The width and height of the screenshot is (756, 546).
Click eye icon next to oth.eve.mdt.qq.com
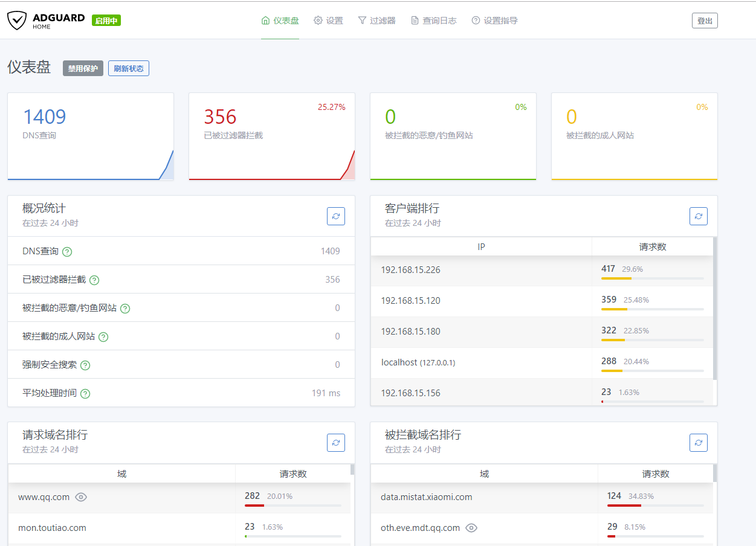click(471, 528)
